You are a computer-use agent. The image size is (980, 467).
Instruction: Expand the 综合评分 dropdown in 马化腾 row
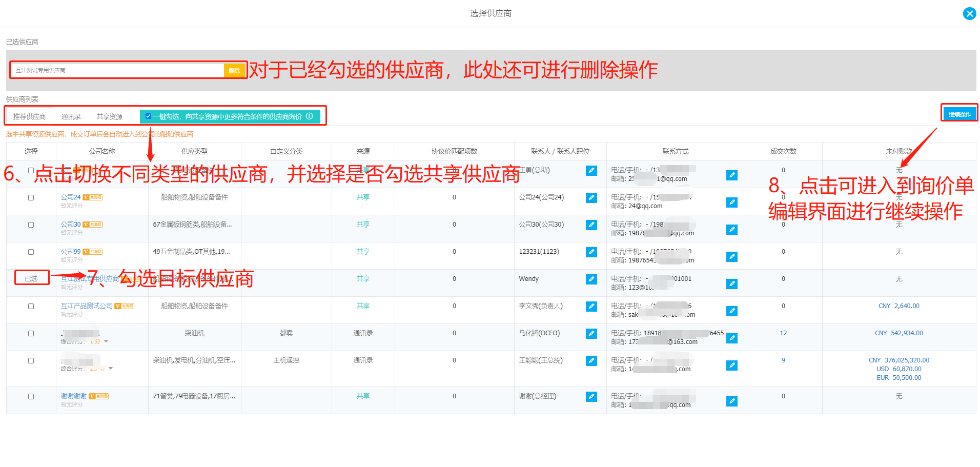[106, 341]
